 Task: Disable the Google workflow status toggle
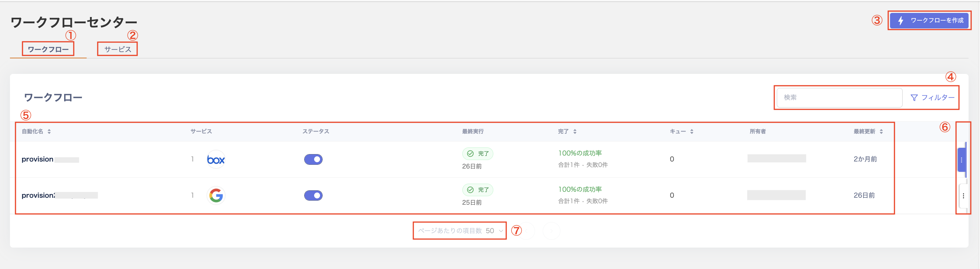313,195
